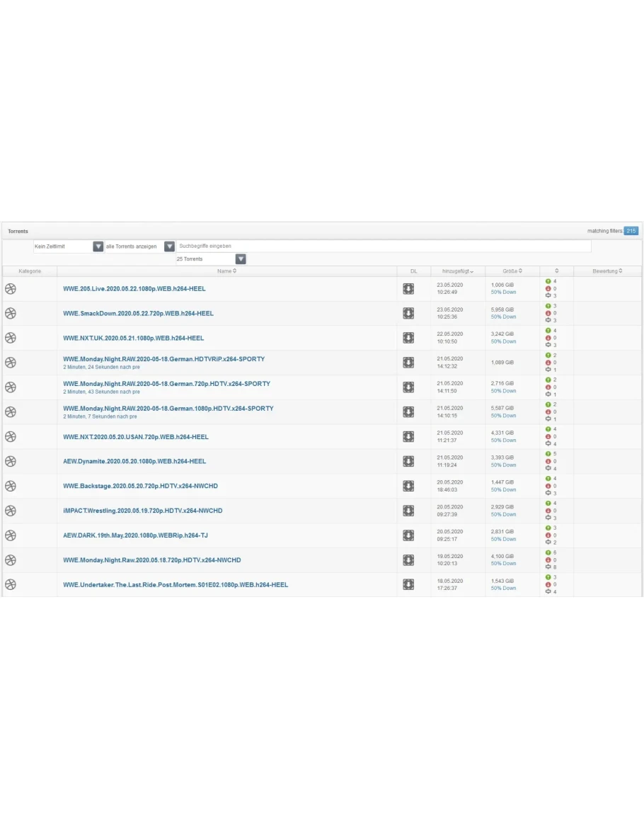
Task: Sort the list by Name column
Action: click(x=226, y=271)
